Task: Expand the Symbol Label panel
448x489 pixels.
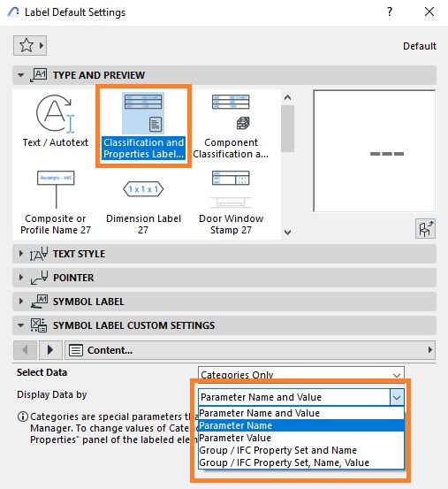Action: click(224, 302)
